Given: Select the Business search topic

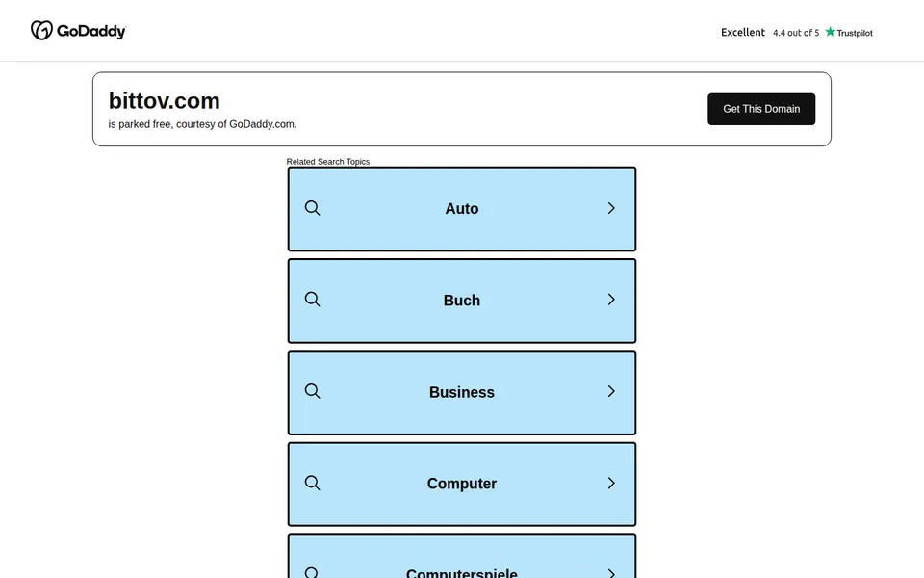Looking at the screenshot, I should (462, 393).
